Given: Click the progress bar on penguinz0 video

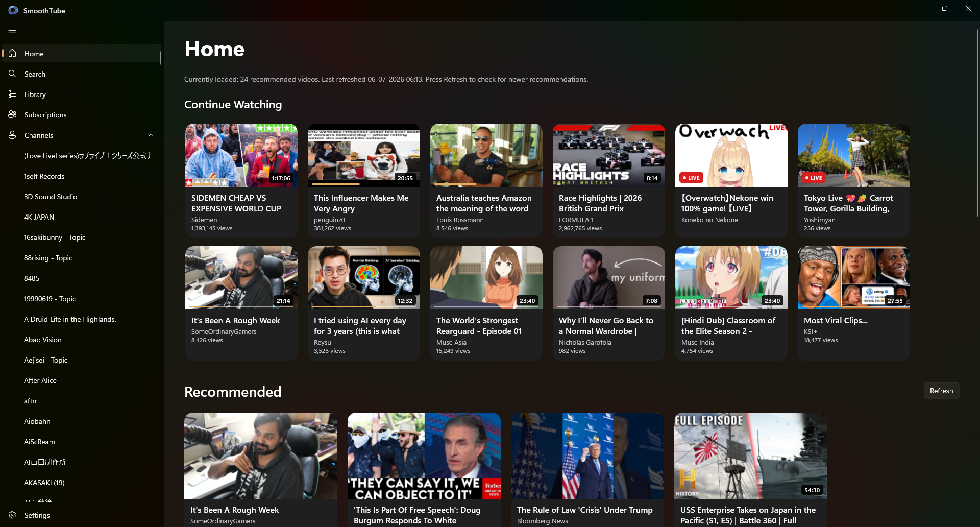Looking at the screenshot, I should (364, 184).
